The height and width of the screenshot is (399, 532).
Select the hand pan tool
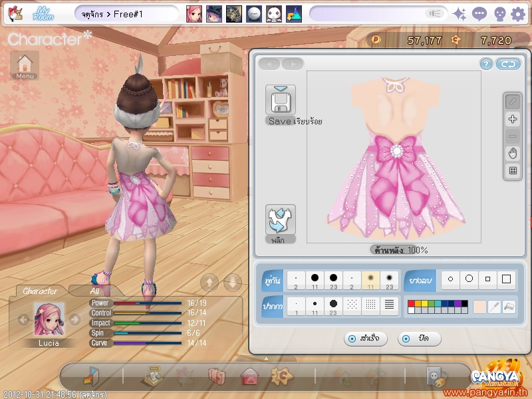tap(513, 154)
